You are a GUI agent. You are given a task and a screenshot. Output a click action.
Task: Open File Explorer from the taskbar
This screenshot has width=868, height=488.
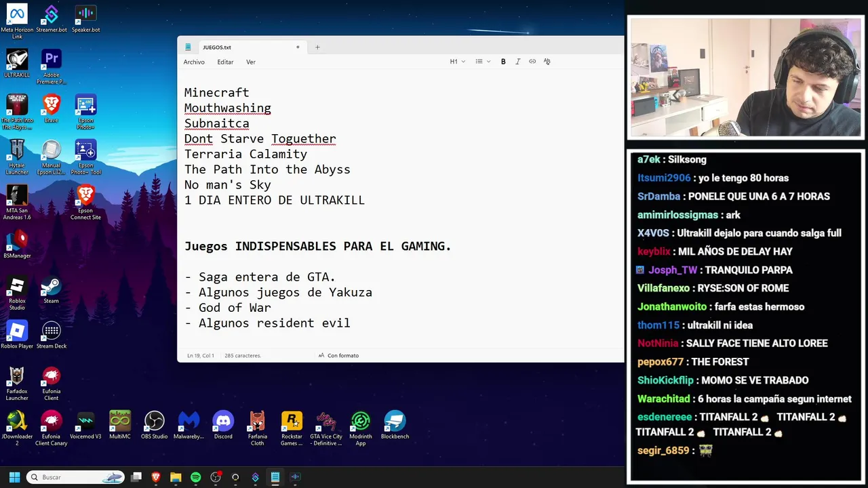(176, 477)
